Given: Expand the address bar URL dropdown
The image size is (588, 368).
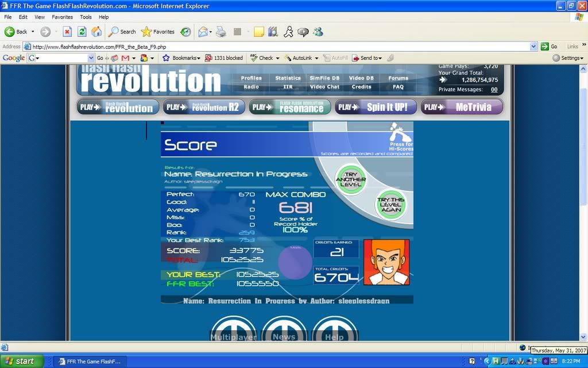Looking at the screenshot, I should coord(533,47).
